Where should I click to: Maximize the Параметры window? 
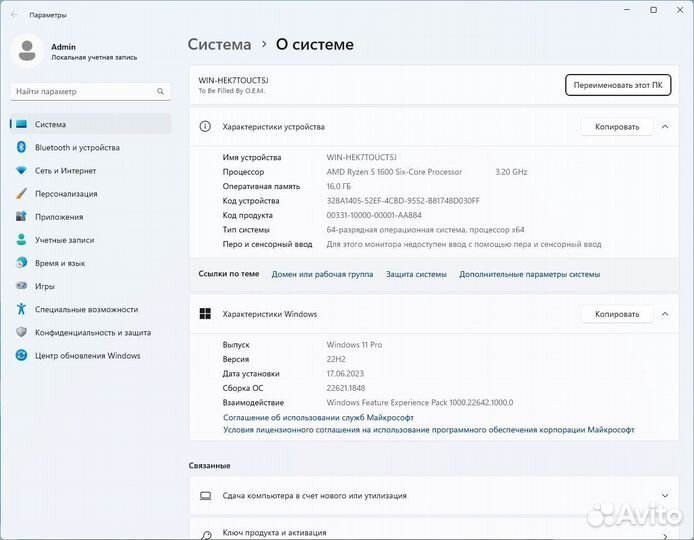click(653, 10)
